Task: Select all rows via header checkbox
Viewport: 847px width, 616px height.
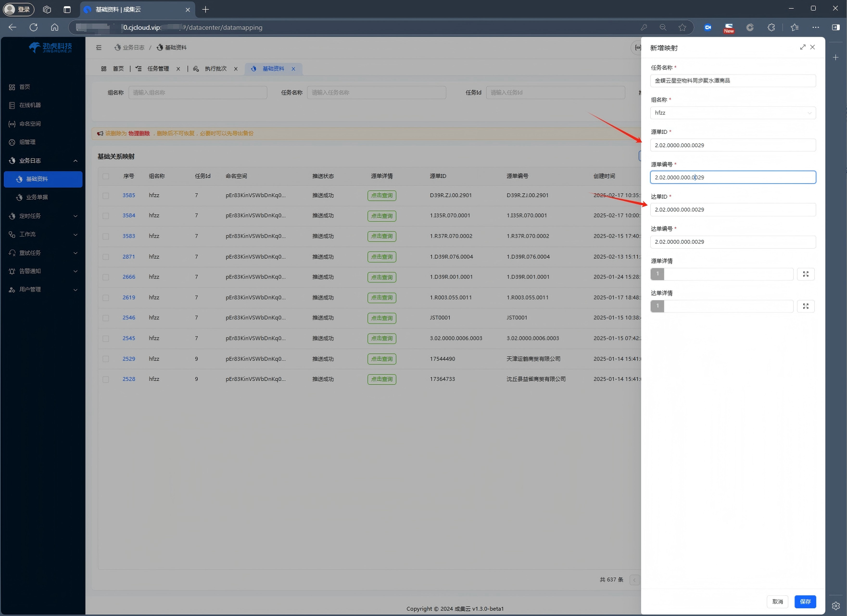Action: click(x=106, y=176)
